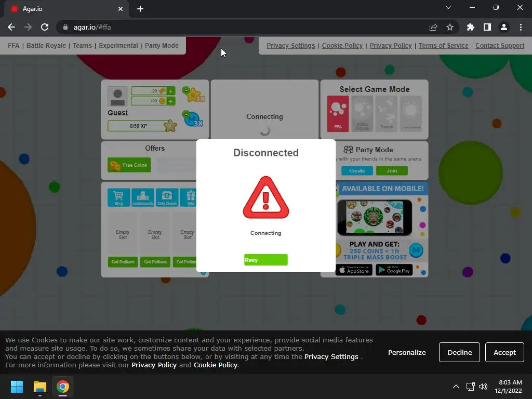Screen dimensions: 532x399
Task: Open the Daily Quests chest icon
Action: pyautogui.click(x=167, y=197)
